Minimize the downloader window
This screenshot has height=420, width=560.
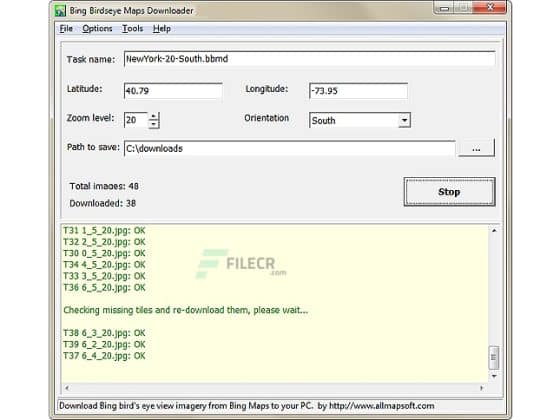[x=444, y=8]
